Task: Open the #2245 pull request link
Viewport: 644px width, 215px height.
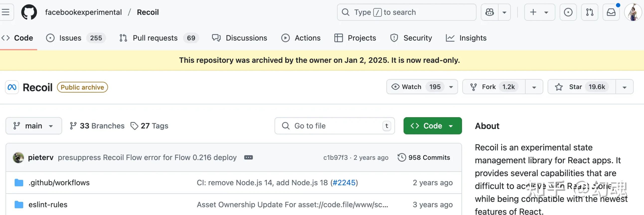Action: (344, 183)
